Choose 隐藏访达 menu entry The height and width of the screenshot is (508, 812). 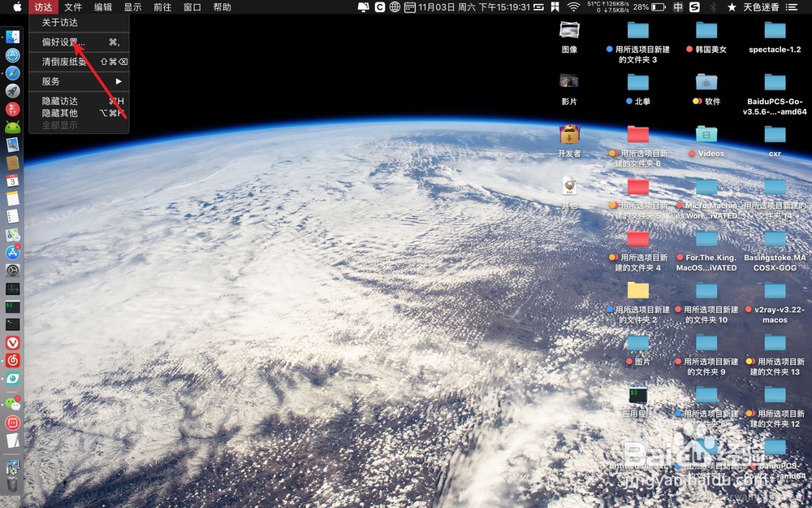79,101
